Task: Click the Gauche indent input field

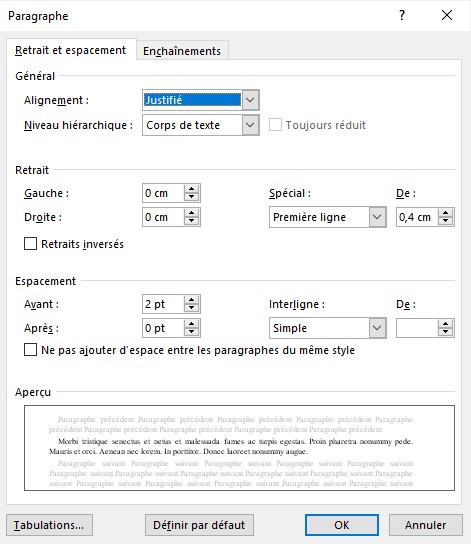Action: coord(163,193)
